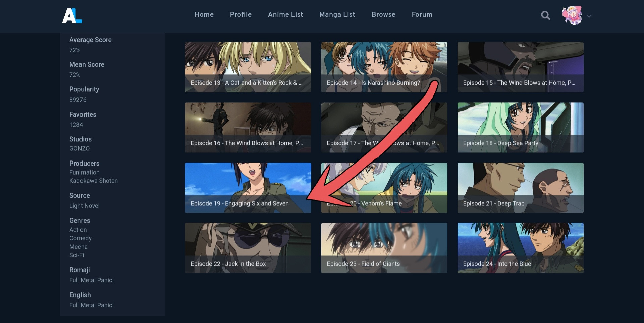Go to Home in the navbar
Viewport: 644px width, 323px height.
click(204, 14)
